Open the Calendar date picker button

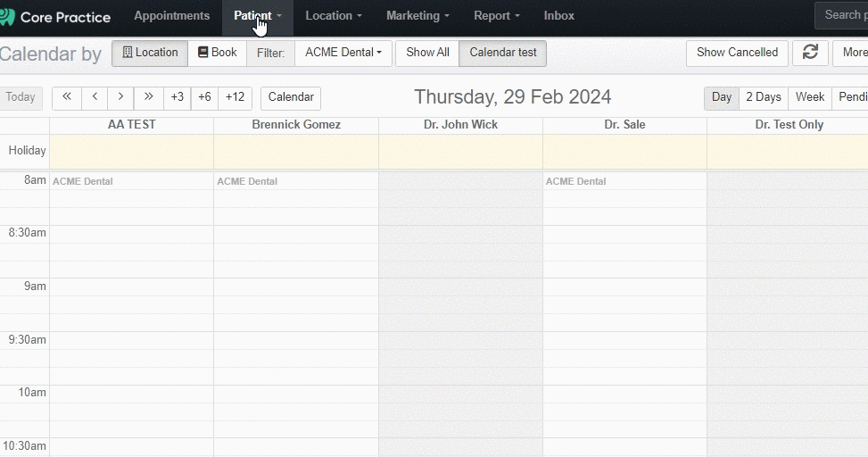291,97
